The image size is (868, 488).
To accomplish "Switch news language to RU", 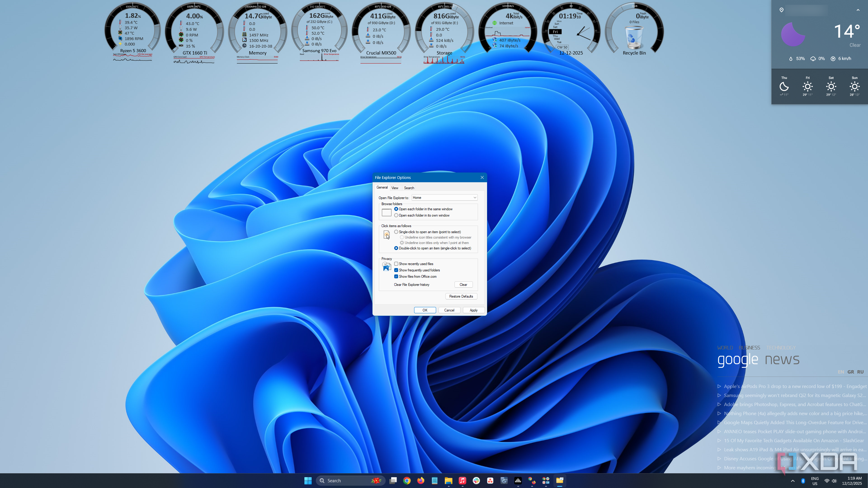I will coord(860,372).
